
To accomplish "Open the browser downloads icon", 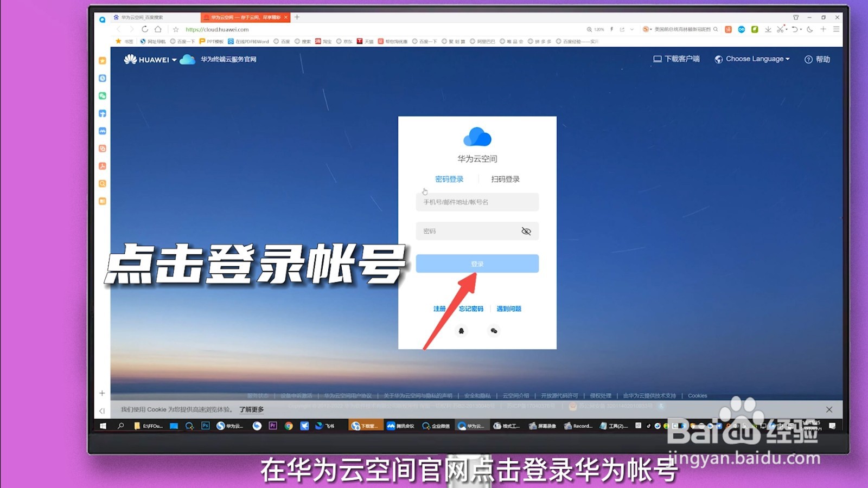I will click(x=768, y=29).
